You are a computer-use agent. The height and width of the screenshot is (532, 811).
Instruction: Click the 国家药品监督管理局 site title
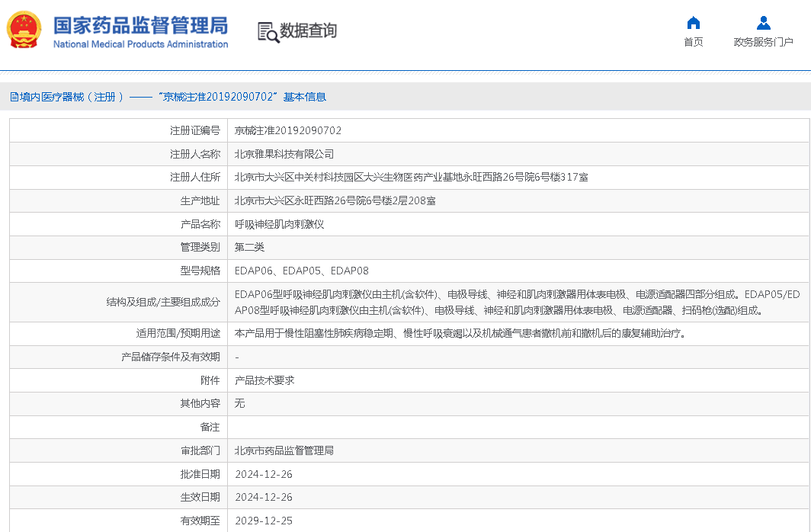140,24
